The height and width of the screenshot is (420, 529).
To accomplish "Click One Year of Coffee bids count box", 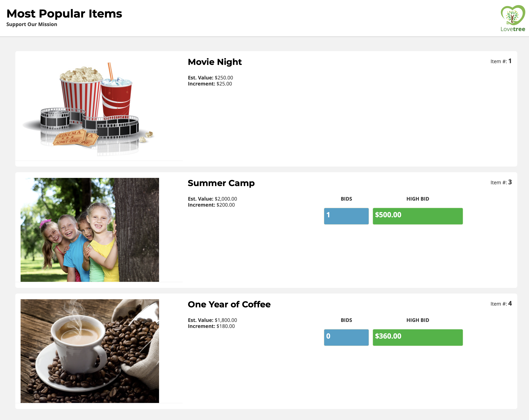I will point(346,337).
